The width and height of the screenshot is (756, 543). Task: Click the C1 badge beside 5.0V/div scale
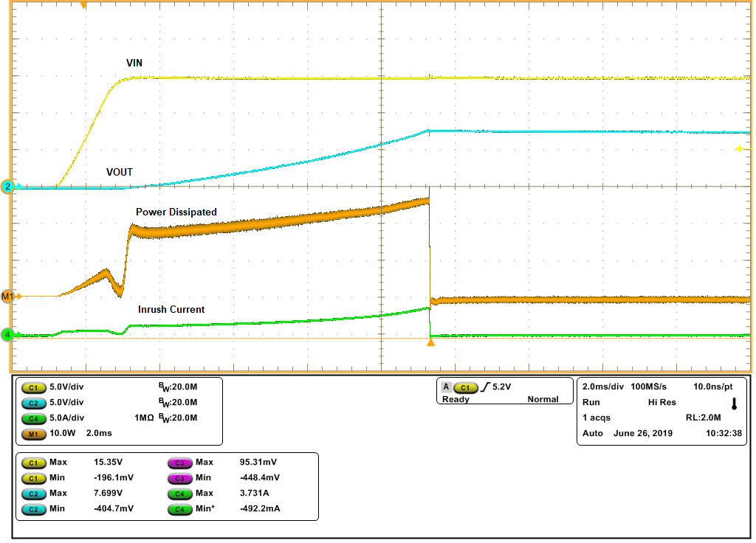coord(32,387)
